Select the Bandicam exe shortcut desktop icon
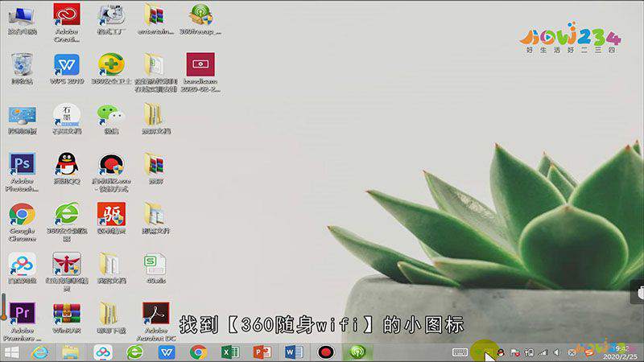Viewport: 644px width, 362px height. [x=111, y=172]
